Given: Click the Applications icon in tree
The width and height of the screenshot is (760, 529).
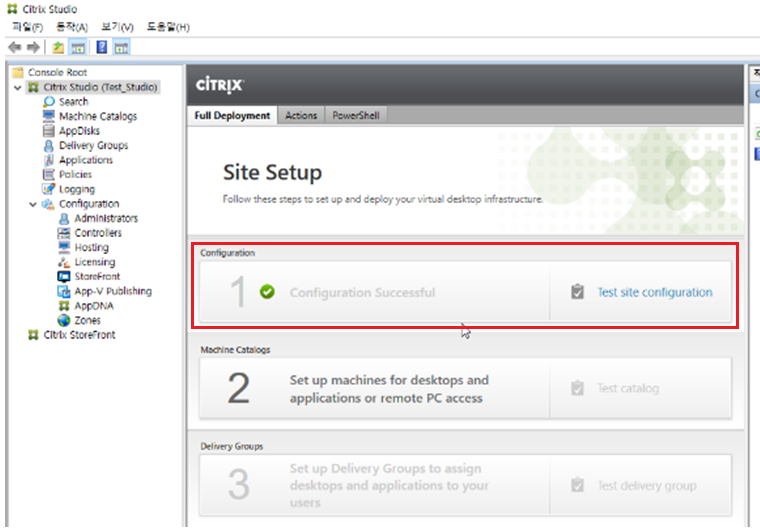Looking at the screenshot, I should (48, 160).
